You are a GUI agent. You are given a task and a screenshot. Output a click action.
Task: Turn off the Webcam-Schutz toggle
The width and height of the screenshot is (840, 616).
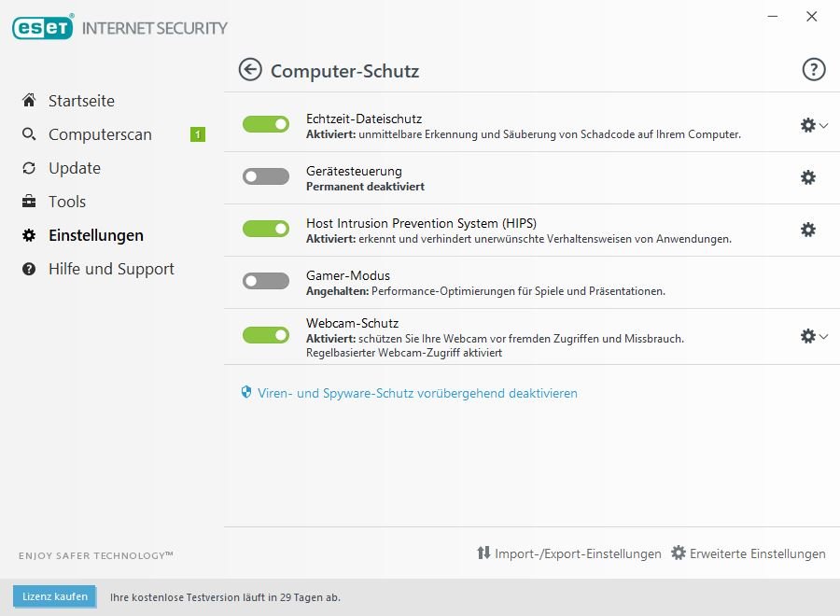[x=266, y=335]
